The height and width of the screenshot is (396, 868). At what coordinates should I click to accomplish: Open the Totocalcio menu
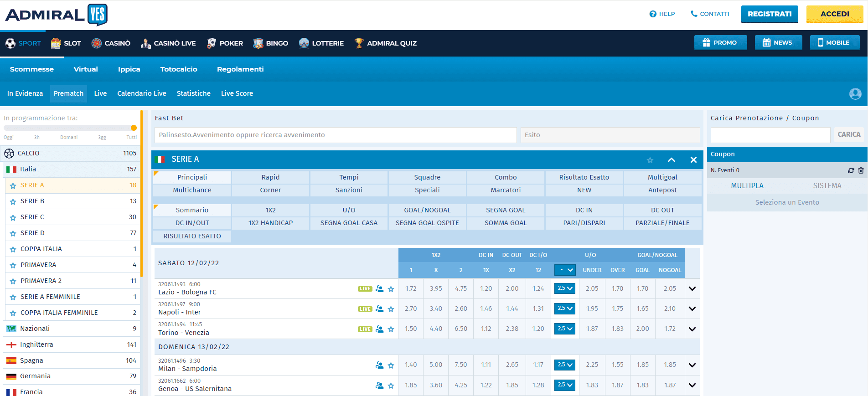tap(179, 69)
